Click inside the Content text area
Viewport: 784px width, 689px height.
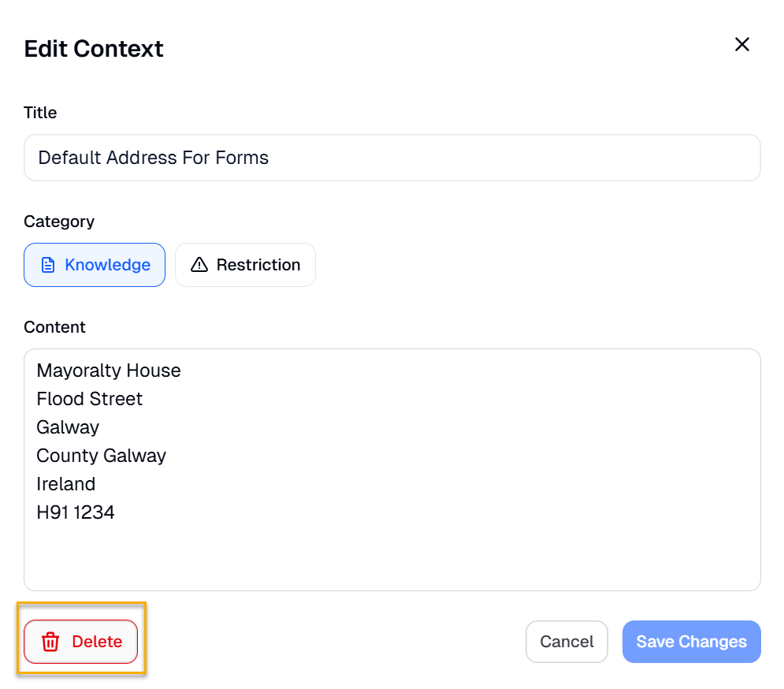click(x=392, y=552)
